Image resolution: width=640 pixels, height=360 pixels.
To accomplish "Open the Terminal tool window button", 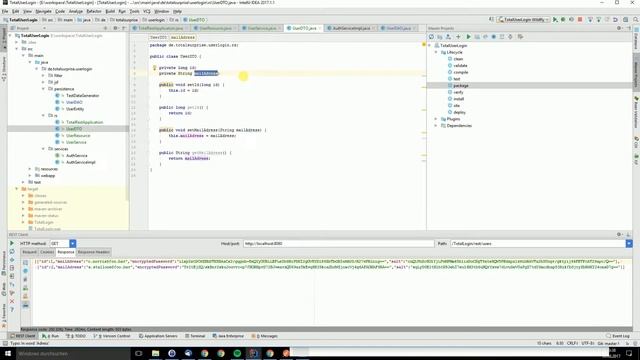I will pyautogui.click(x=195, y=336).
